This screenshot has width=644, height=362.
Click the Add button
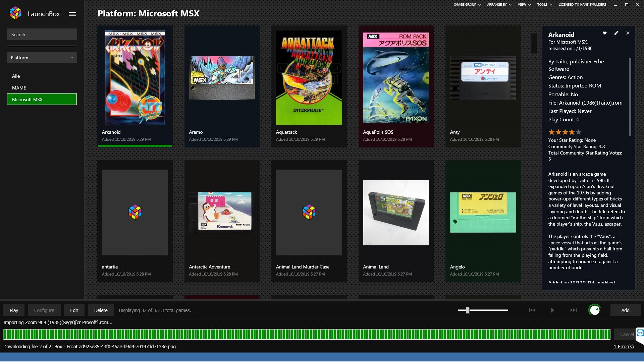(x=625, y=310)
